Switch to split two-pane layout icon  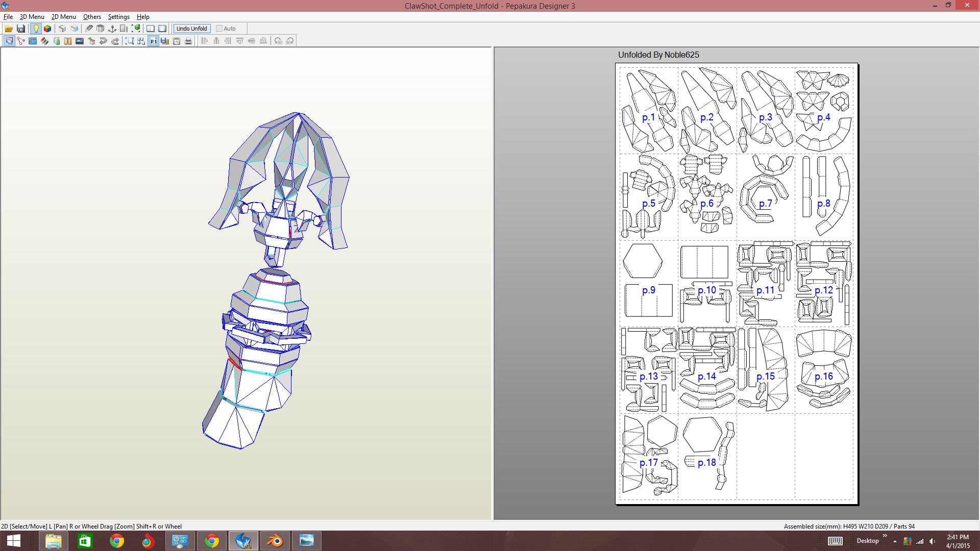[x=151, y=29]
